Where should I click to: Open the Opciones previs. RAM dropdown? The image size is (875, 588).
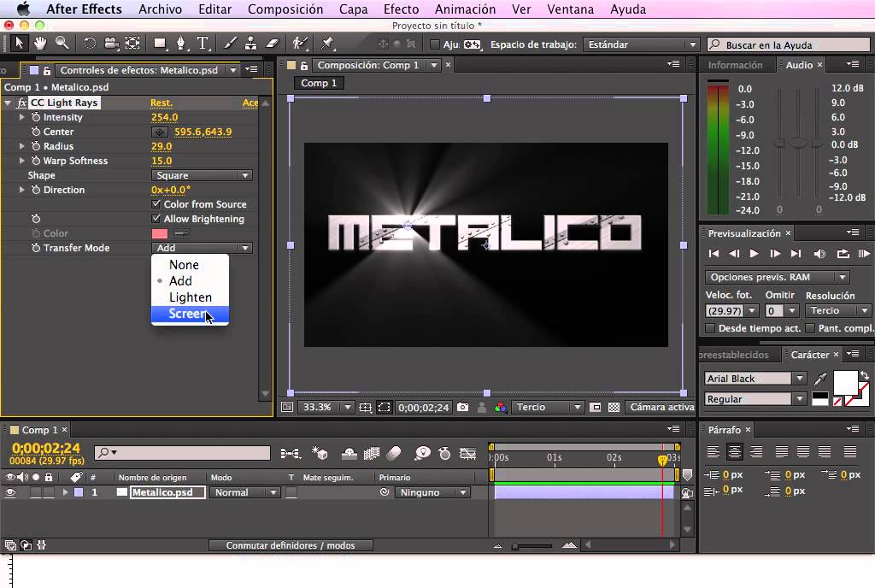(778, 277)
